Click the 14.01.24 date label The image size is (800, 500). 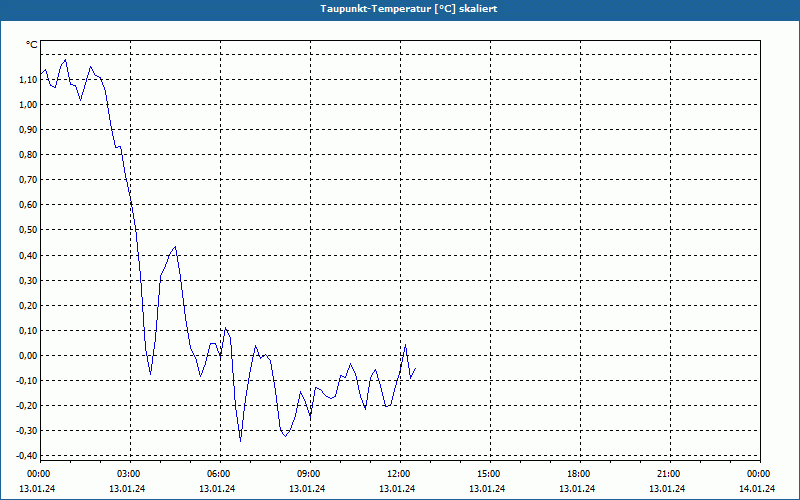point(757,488)
